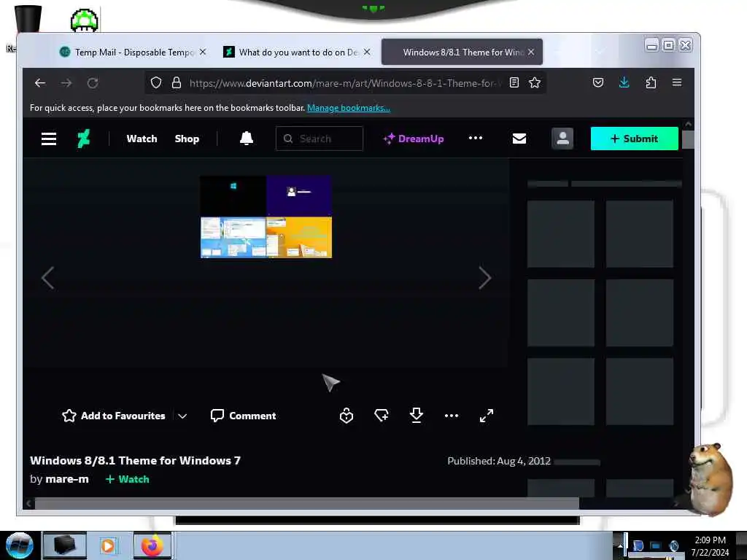Open the DeviantArt hamburger menu
This screenshot has width=747, height=560.
(49, 139)
